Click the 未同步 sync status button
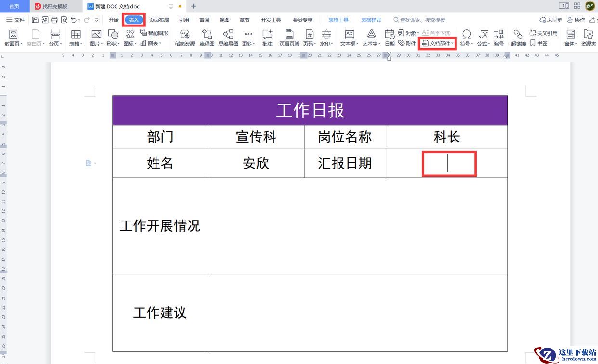The height and width of the screenshot is (364, 598). tap(551, 20)
